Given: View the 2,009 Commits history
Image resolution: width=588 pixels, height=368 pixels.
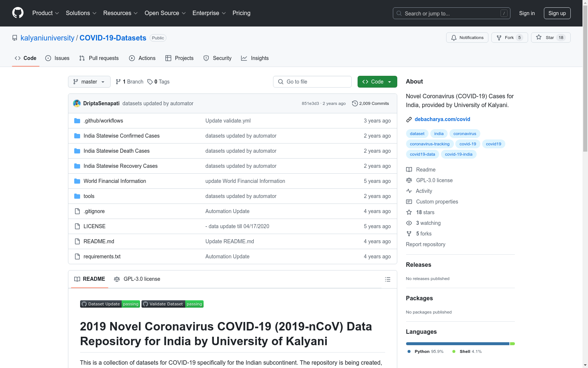Looking at the screenshot, I should tap(370, 103).
